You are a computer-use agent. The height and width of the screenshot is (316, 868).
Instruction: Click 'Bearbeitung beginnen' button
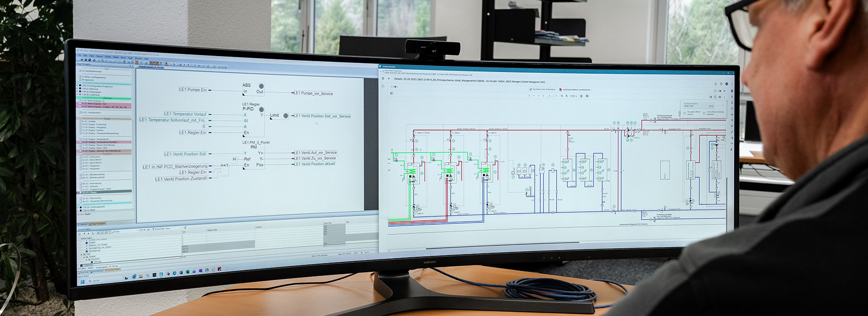(542, 89)
